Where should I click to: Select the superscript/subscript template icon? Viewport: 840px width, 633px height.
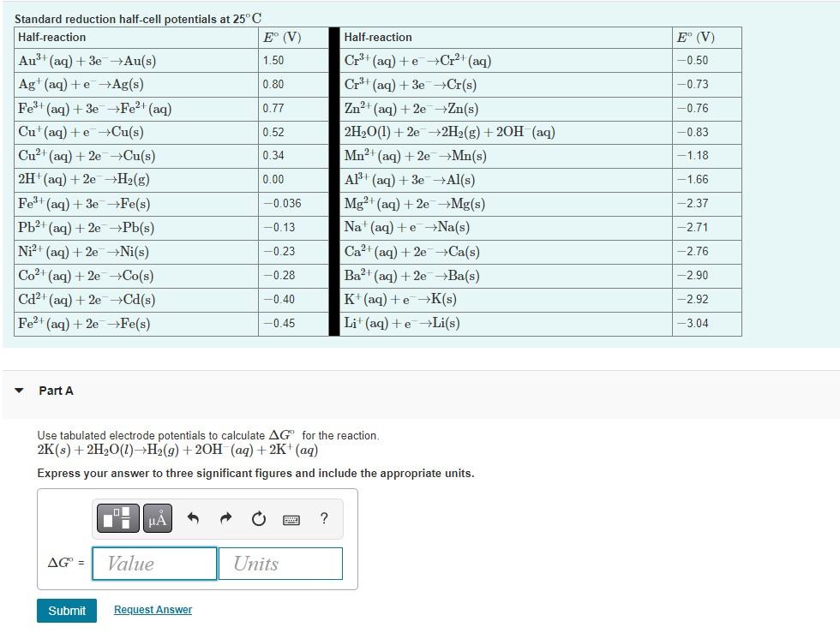tap(117, 517)
